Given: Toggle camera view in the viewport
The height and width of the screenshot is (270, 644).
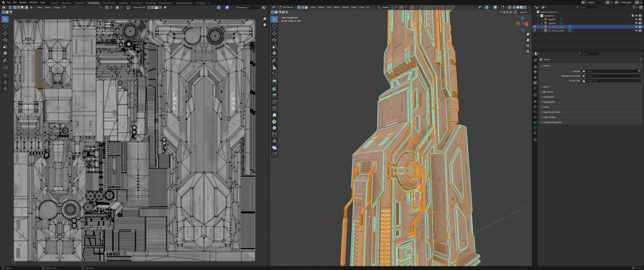Looking at the screenshot, I should pyautogui.click(x=528, y=46).
